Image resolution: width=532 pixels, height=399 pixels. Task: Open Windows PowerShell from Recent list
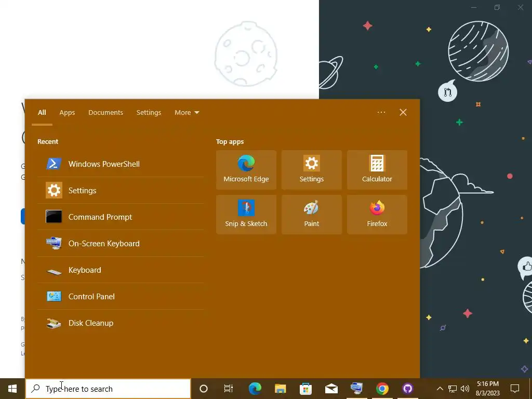click(x=121, y=164)
